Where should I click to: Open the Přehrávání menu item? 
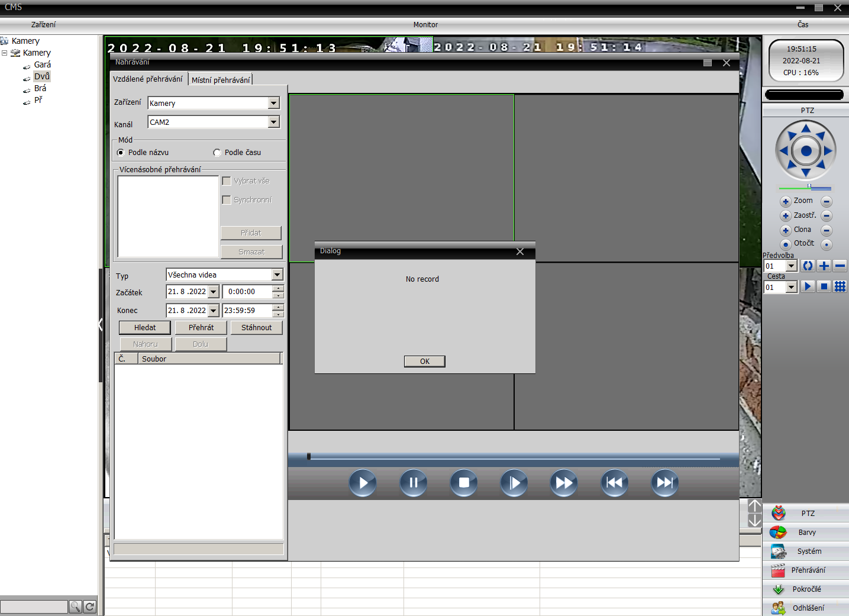806,570
